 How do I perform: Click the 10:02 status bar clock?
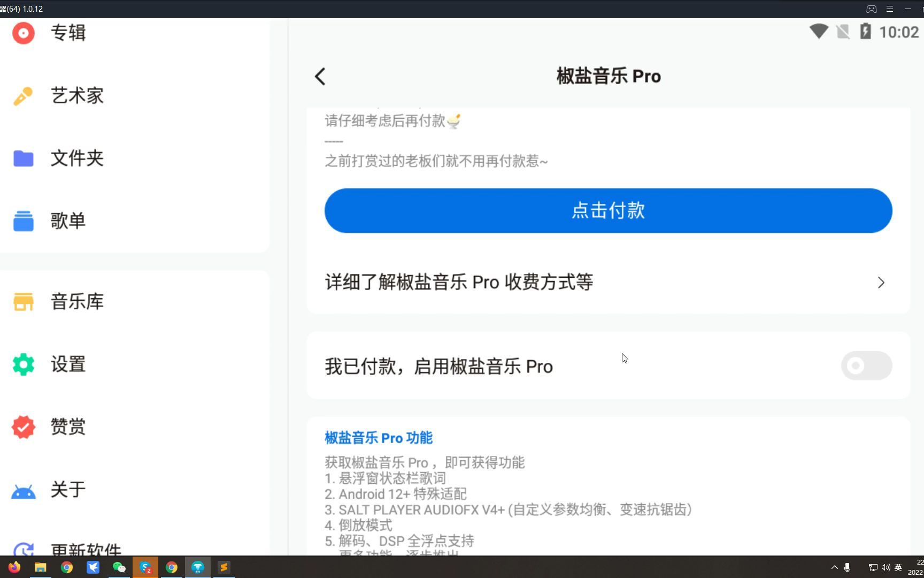[x=899, y=32]
